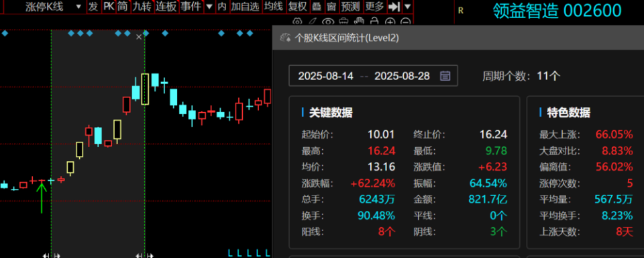Select the 振幅 value 64.54%

tap(488, 183)
